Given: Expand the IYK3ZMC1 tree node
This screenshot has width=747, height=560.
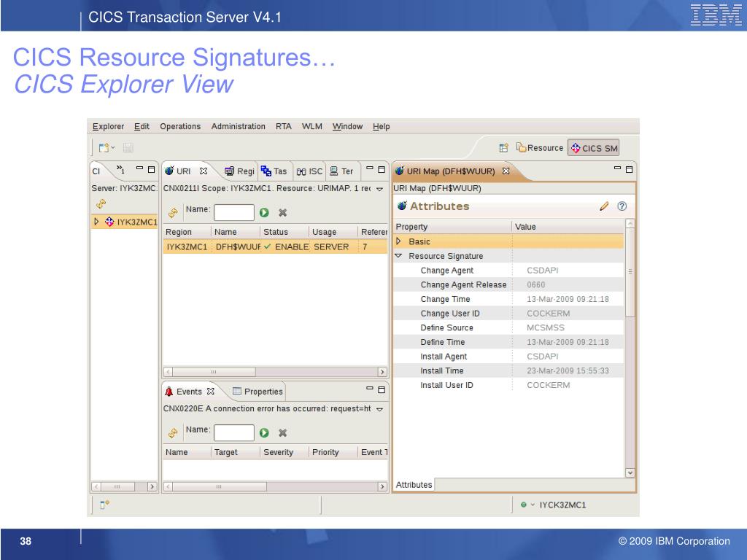Looking at the screenshot, I should pyautogui.click(x=96, y=222).
